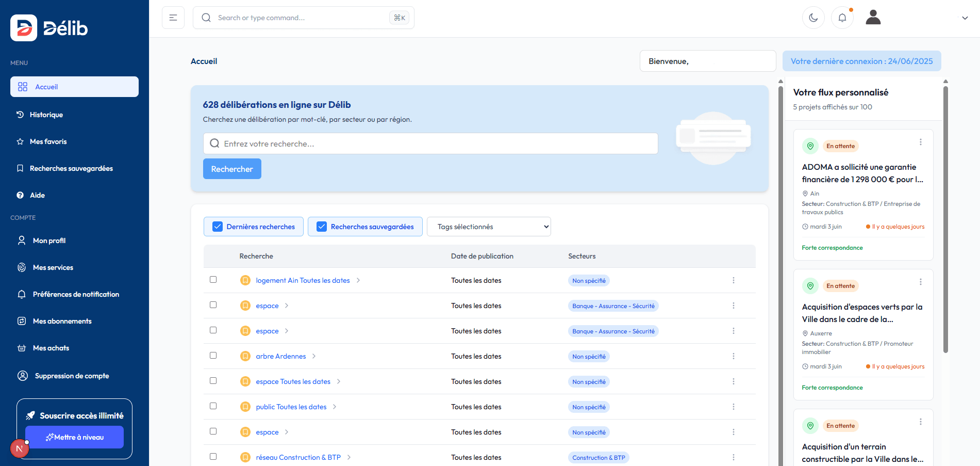Click the user avatar icon
The height and width of the screenshot is (466, 980).
(x=873, y=18)
